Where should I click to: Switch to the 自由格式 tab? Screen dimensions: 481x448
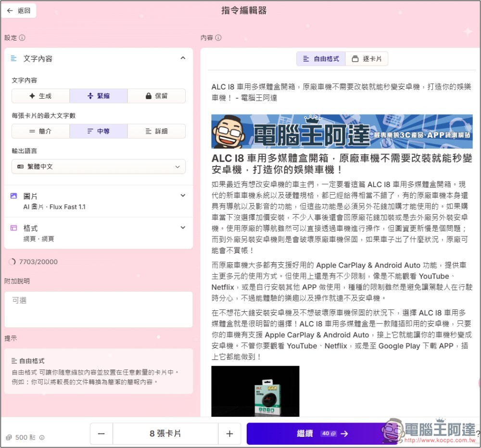(x=321, y=59)
